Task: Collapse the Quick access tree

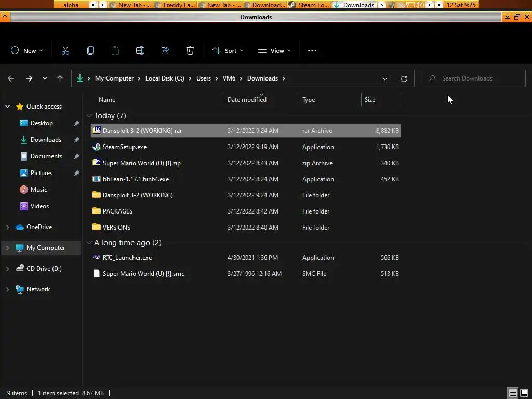Action: pos(7,107)
